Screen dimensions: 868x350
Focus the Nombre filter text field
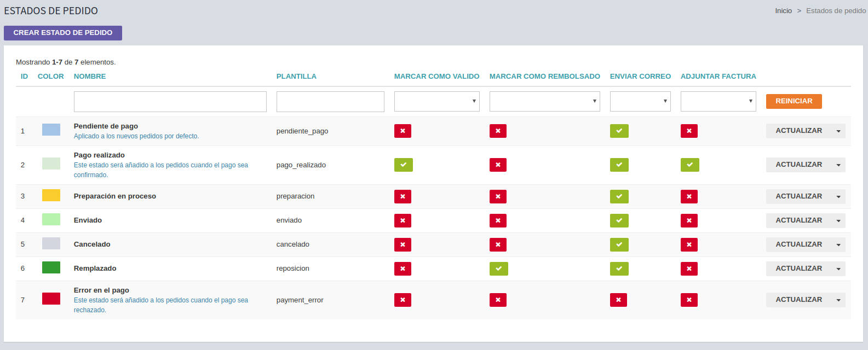click(170, 102)
